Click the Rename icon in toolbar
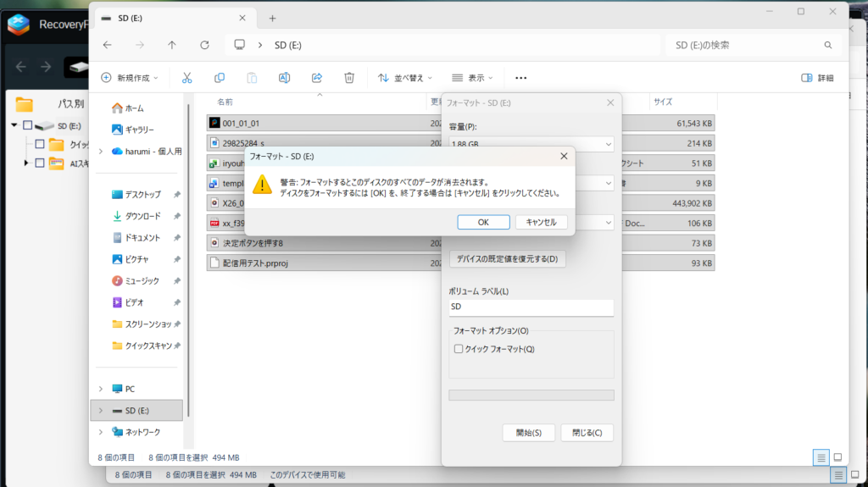Image resolution: width=868 pixels, height=487 pixels. point(285,77)
